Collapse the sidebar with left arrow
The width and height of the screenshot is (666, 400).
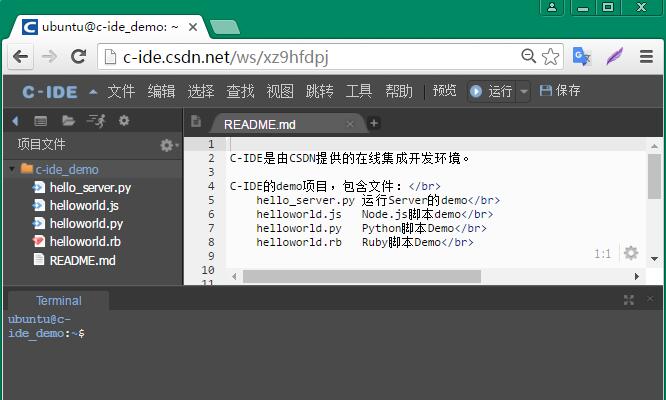point(15,121)
